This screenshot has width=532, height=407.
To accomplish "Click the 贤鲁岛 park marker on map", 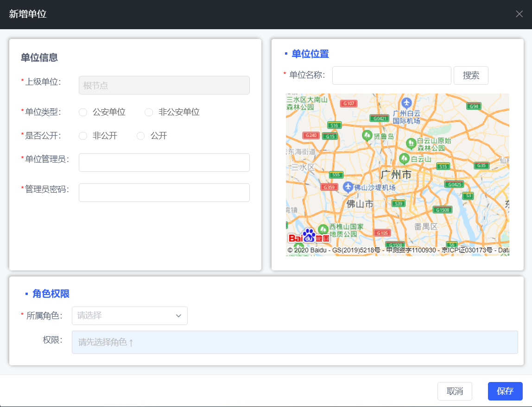I will point(367,136).
